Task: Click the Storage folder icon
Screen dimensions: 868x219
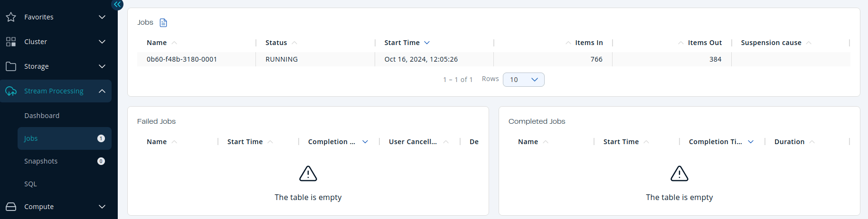Action: pos(11,66)
